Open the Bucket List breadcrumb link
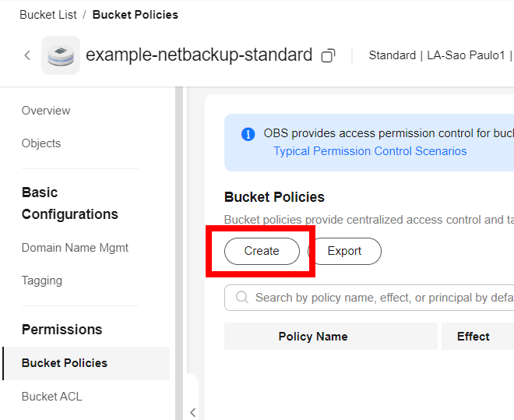 [x=47, y=15]
